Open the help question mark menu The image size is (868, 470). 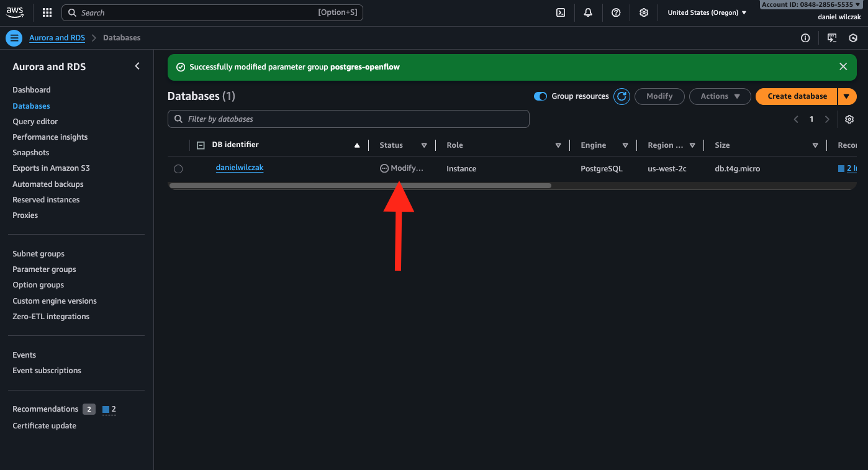(616, 12)
